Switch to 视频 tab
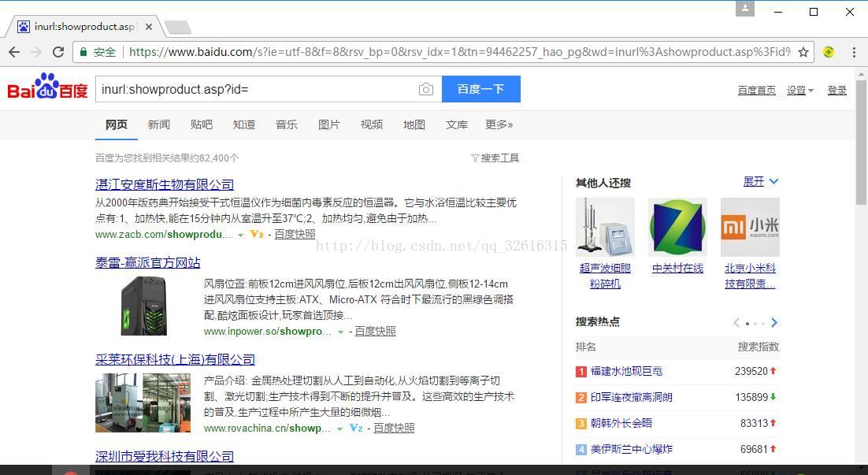The height and width of the screenshot is (475, 868). 372,124
